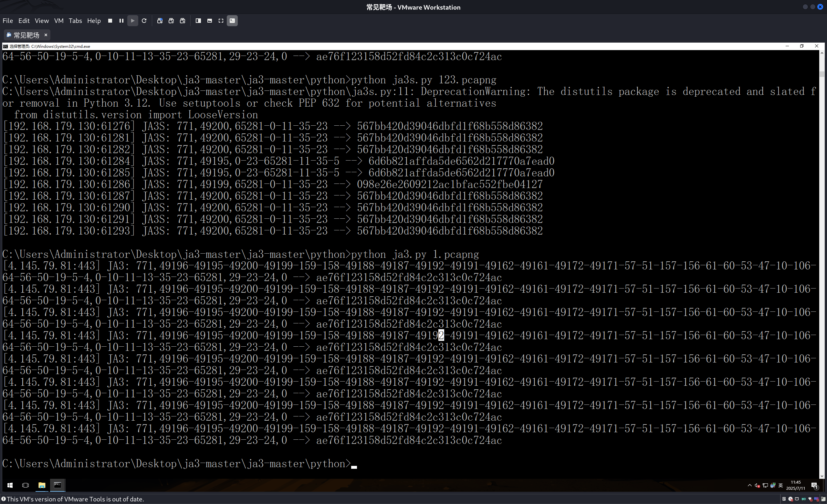This screenshot has height=504, width=827.
Task: Revert to snapshot toolbar icon
Action: [x=171, y=21]
